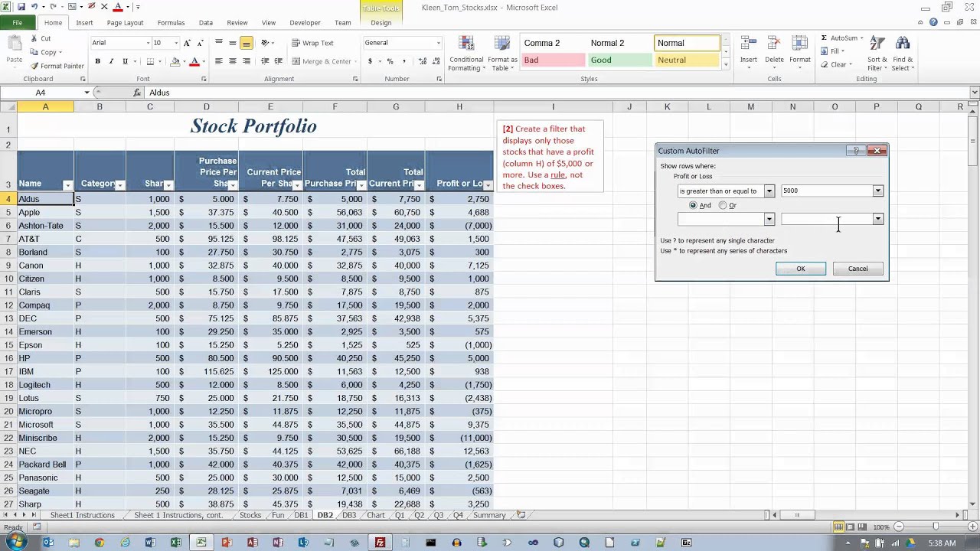Open the second value dropdown arrow

878,220
